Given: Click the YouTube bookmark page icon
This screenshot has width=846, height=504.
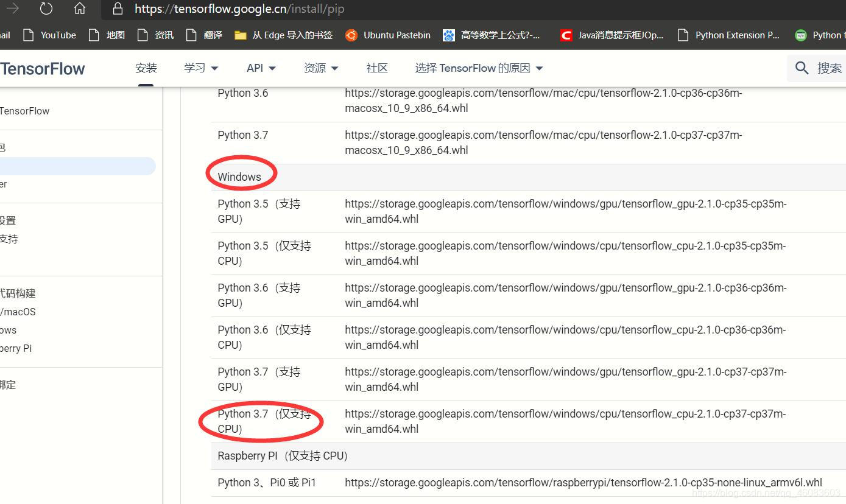Looking at the screenshot, I should (28, 35).
